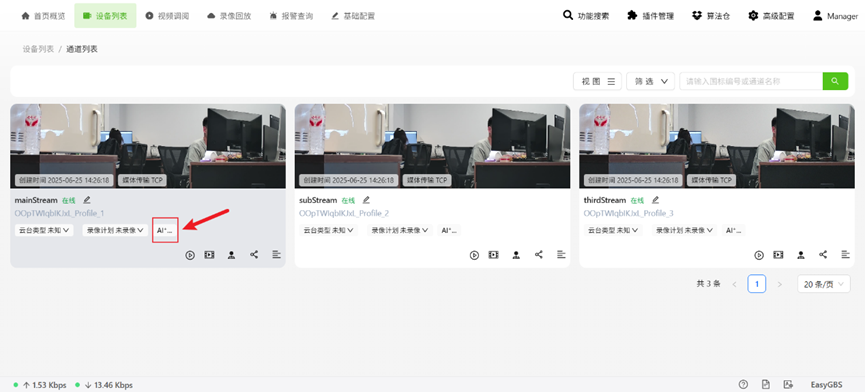This screenshot has width=865, height=392.
Task: Open the subStream video thumbnail
Action: tap(432, 146)
